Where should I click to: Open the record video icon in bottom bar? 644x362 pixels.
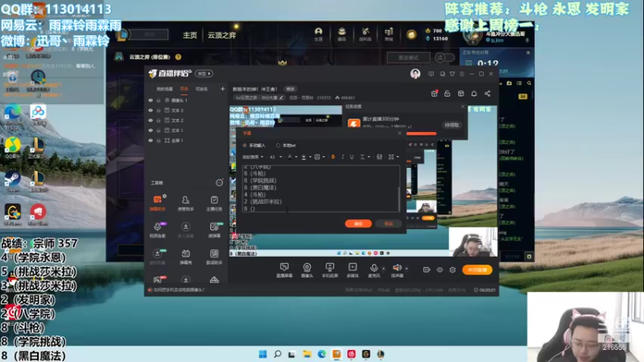[x=427, y=269]
